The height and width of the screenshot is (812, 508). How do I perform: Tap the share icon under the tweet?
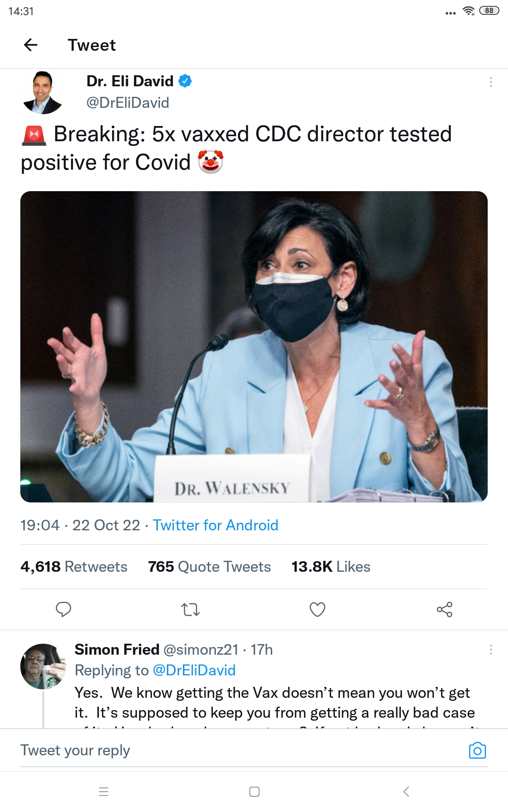pyautogui.click(x=444, y=609)
